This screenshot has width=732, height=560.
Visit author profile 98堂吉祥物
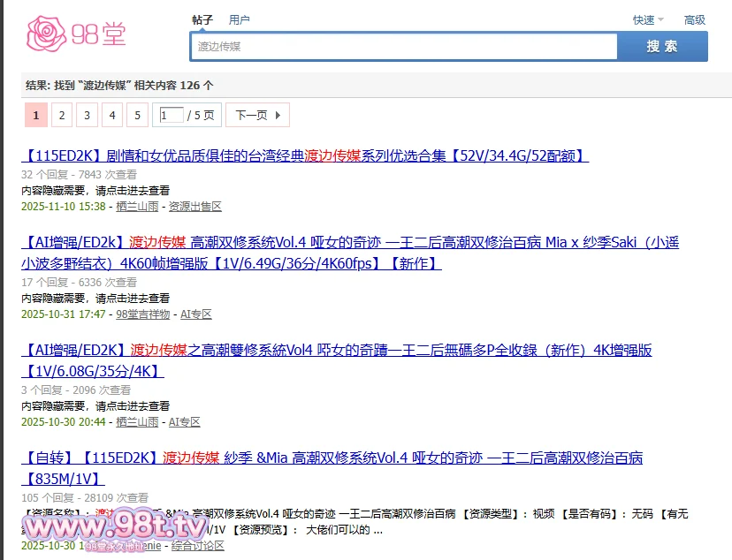click(x=142, y=314)
